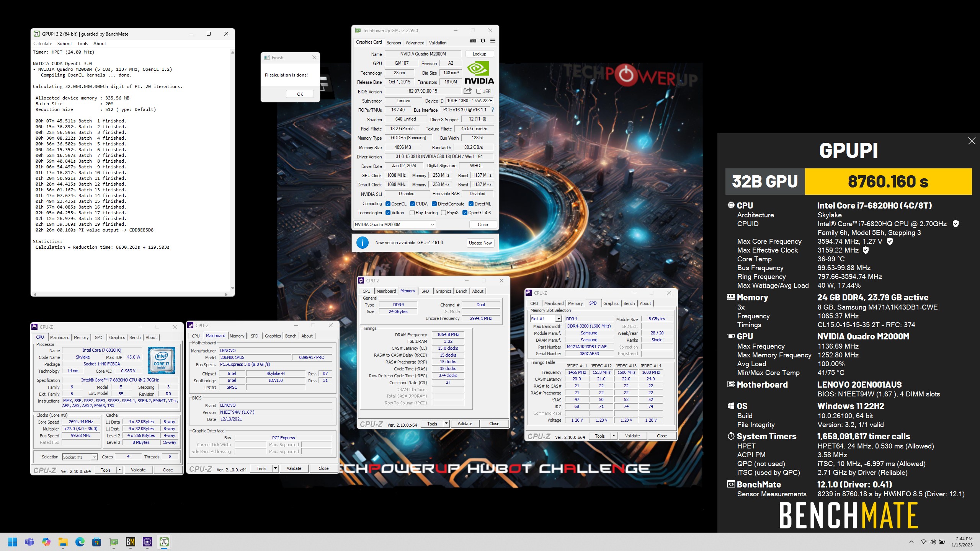Click the GPU-Z Name field NVIDIA Quadro M2000M
The height and width of the screenshot is (551, 980).
point(423,54)
